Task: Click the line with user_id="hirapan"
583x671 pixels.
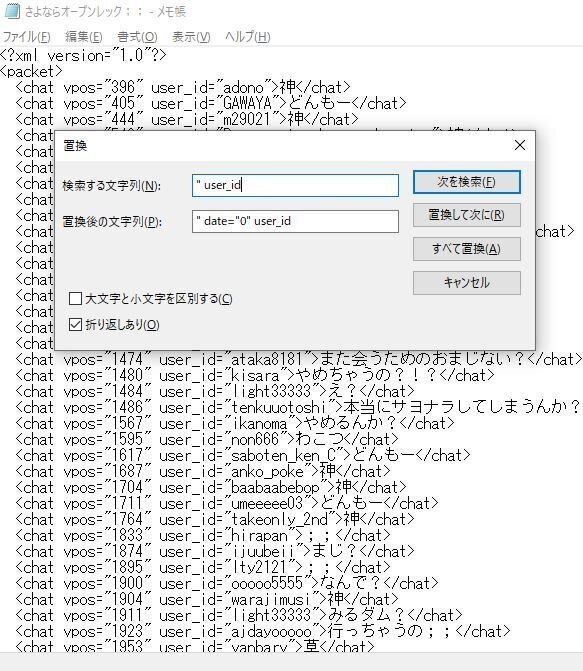Action: pos(203,535)
